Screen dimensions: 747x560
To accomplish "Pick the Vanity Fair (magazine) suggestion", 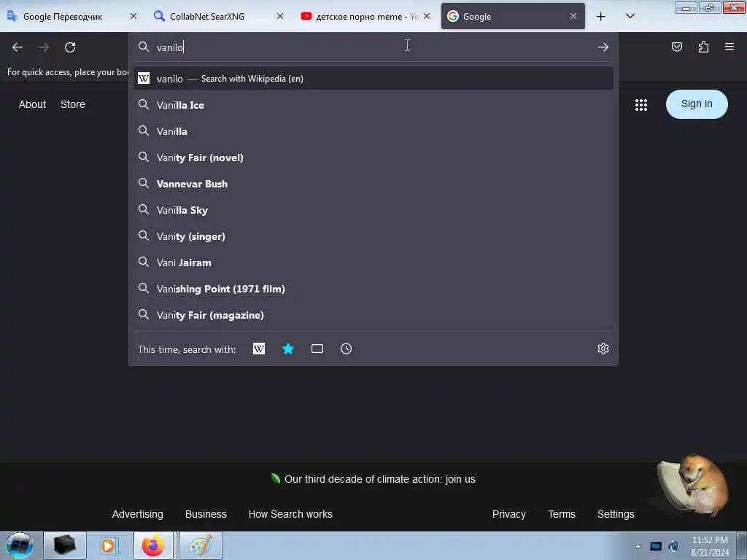I will (x=373, y=315).
